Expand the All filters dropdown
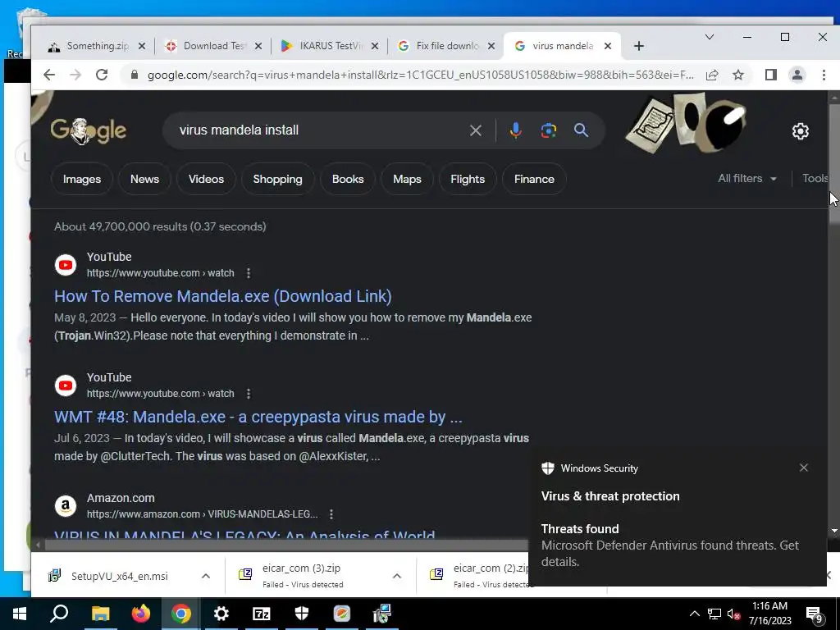Screen dimensions: 840x630 [x=747, y=178]
